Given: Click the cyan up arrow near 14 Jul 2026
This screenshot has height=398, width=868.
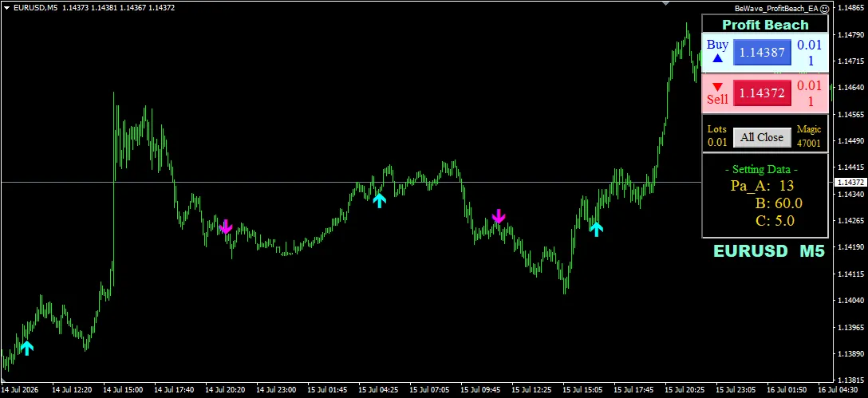Looking at the screenshot, I should pyautogui.click(x=26, y=348).
